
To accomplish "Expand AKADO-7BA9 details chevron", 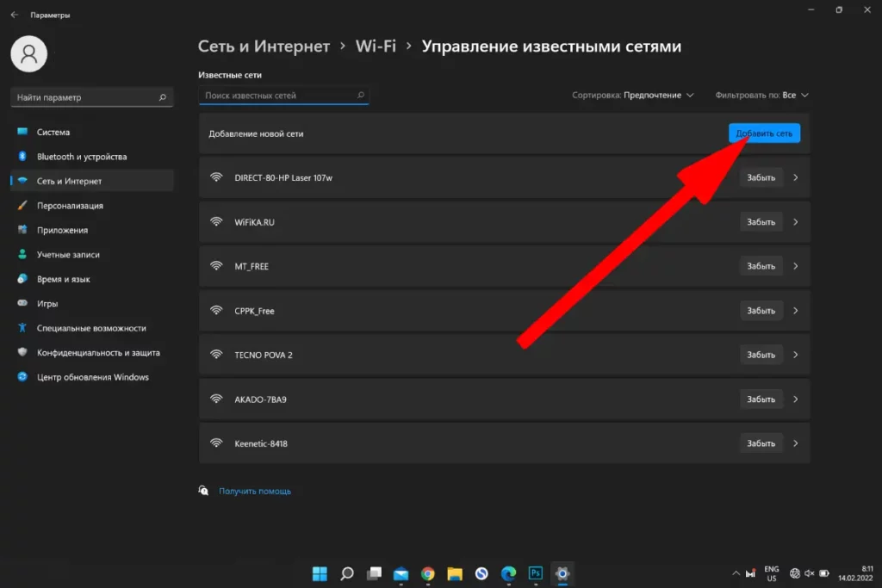I will (795, 399).
